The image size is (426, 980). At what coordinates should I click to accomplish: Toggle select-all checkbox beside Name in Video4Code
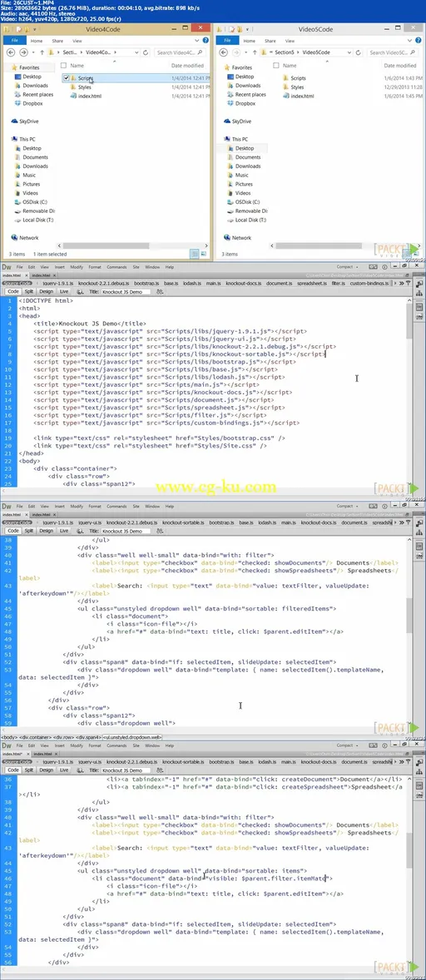(x=66, y=66)
